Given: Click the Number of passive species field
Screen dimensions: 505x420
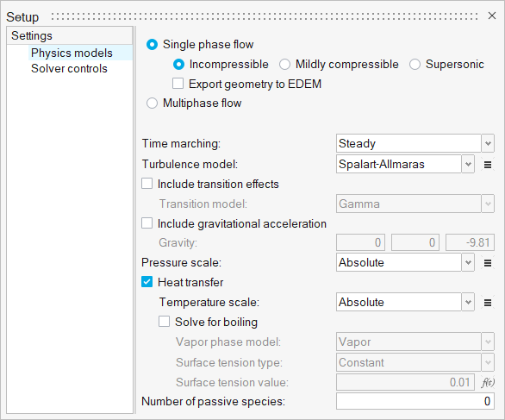Looking at the screenshot, I should pyautogui.click(x=415, y=401).
